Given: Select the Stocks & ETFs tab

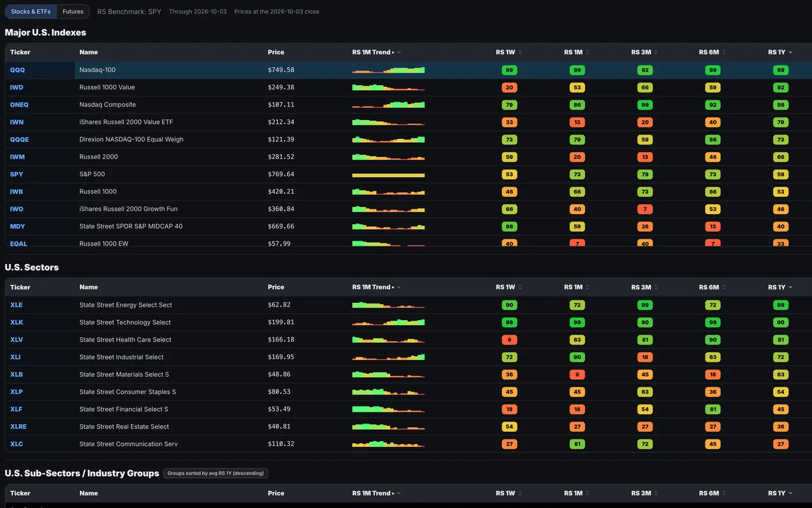Looking at the screenshot, I should 30,11.
